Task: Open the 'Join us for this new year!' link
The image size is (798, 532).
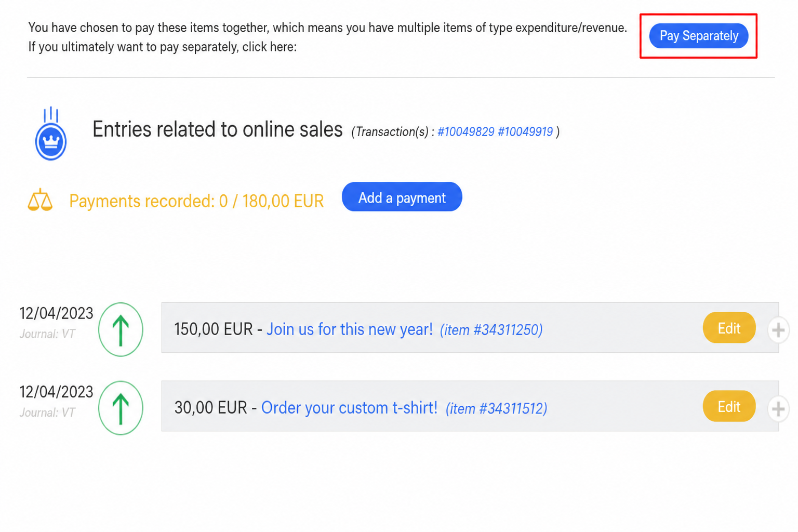Action: (x=350, y=329)
